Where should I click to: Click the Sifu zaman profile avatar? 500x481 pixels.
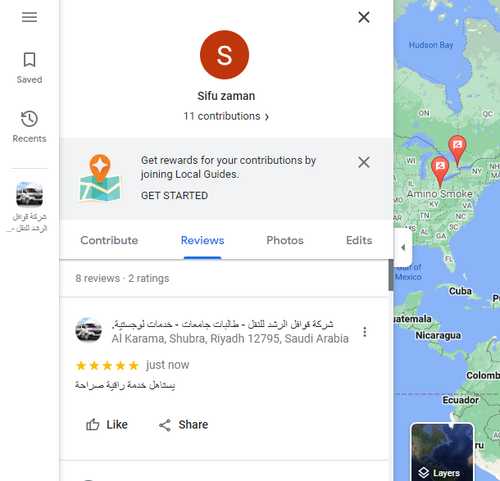coord(224,55)
